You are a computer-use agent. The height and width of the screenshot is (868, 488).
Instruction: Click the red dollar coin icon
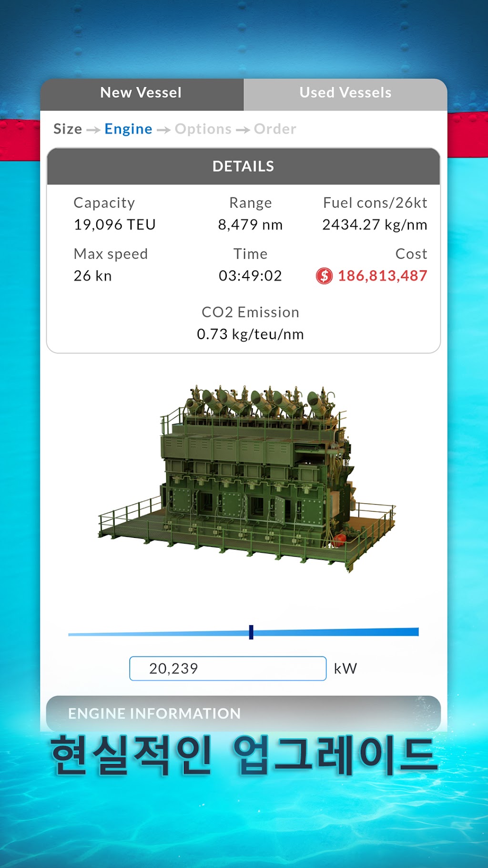(324, 276)
